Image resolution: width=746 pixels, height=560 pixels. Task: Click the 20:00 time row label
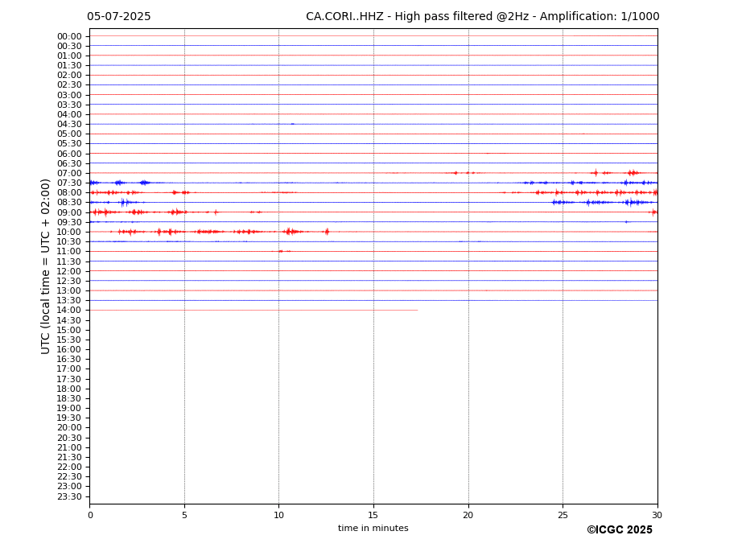pyautogui.click(x=69, y=428)
